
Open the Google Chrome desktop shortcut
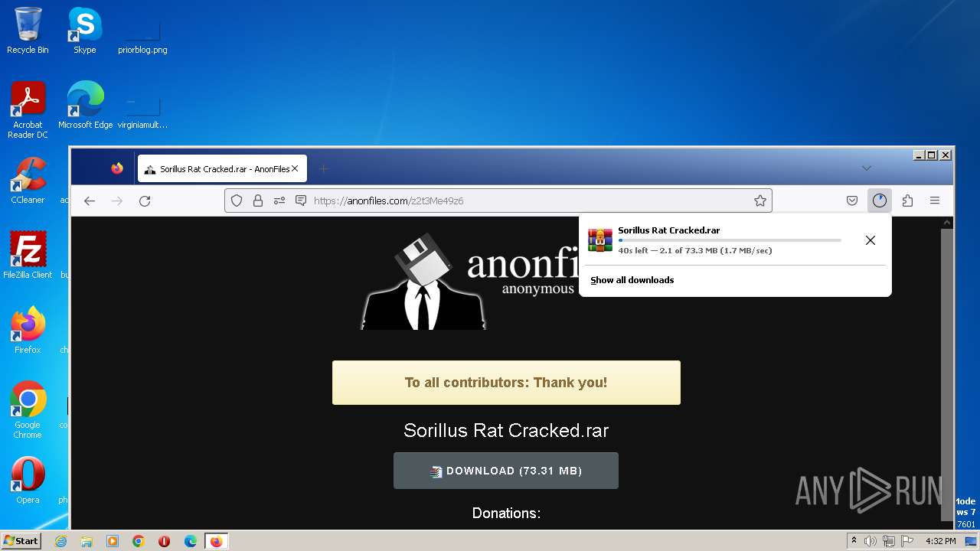pos(28,410)
